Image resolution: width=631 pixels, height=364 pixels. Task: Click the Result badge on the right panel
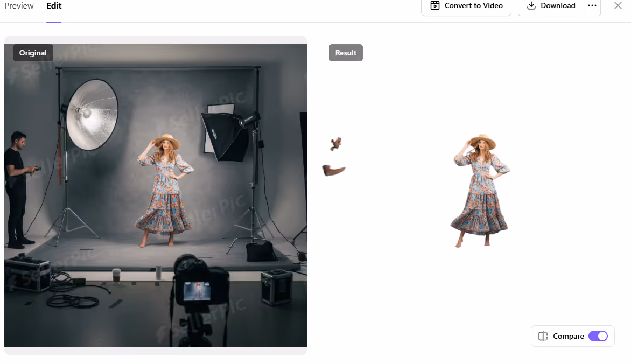pos(346,53)
